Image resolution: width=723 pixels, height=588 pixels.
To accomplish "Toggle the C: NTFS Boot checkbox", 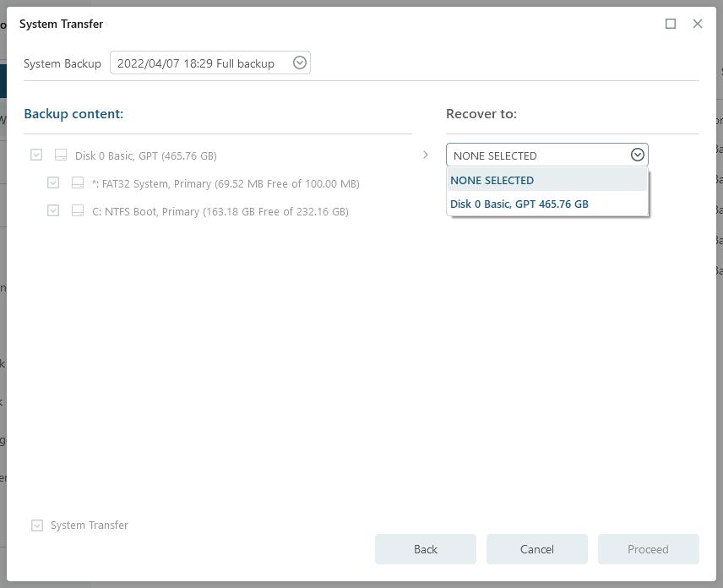I will pyautogui.click(x=53, y=211).
